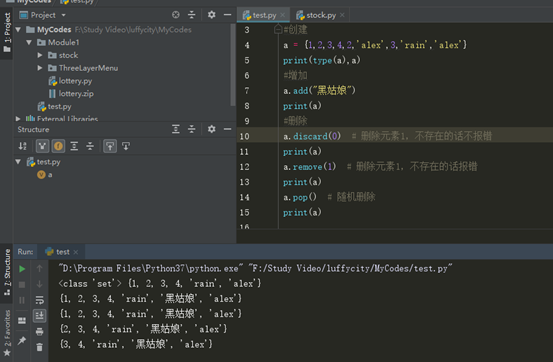Screen dimensions: 553x362
Task: Open Project panel settings gear
Action: (211, 15)
